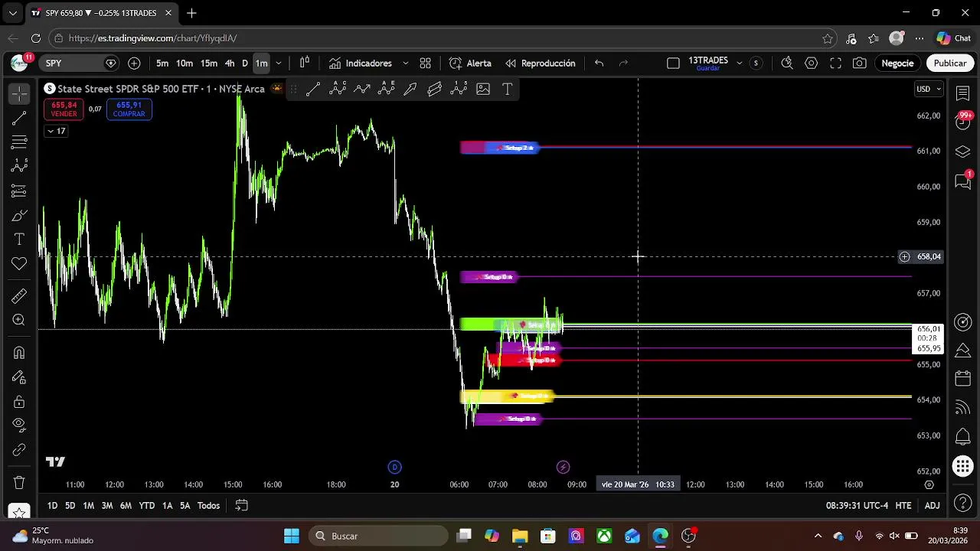The width and height of the screenshot is (980, 551).
Task: Open the chats panel icon
Action: coord(963,181)
